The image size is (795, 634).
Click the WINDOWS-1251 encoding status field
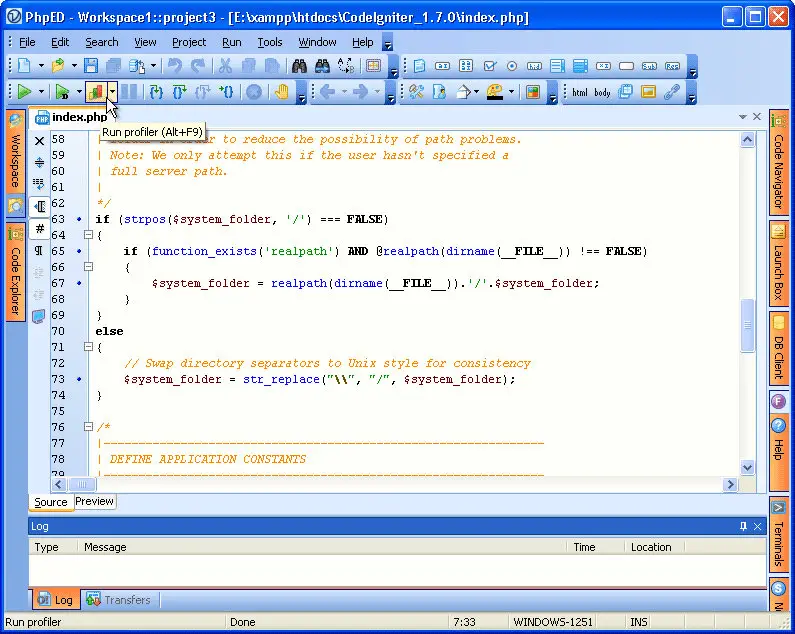(x=553, y=622)
